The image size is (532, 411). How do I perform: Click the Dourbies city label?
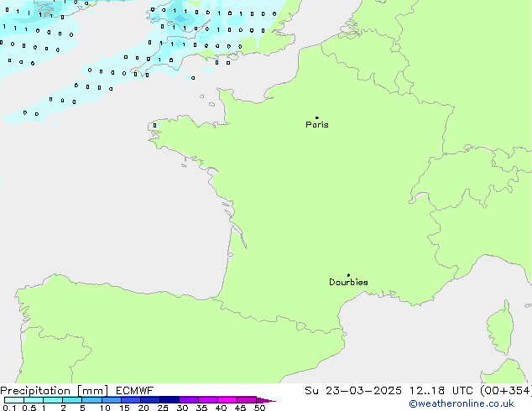pos(348,282)
